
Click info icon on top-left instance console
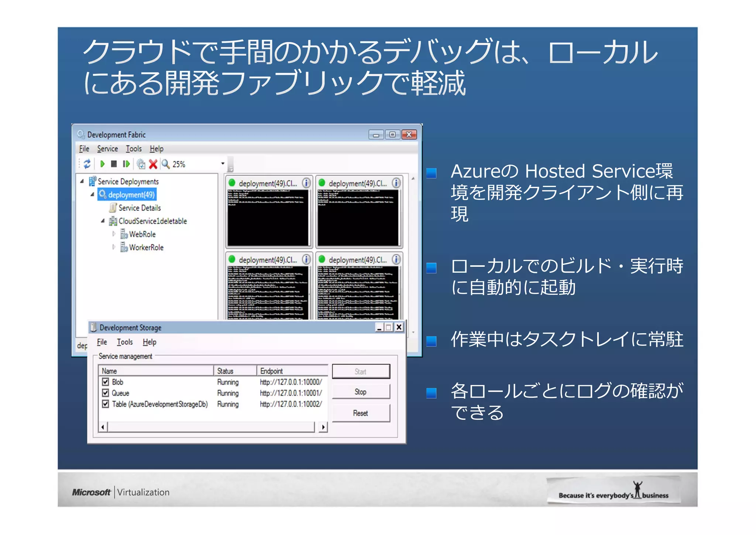tap(306, 183)
